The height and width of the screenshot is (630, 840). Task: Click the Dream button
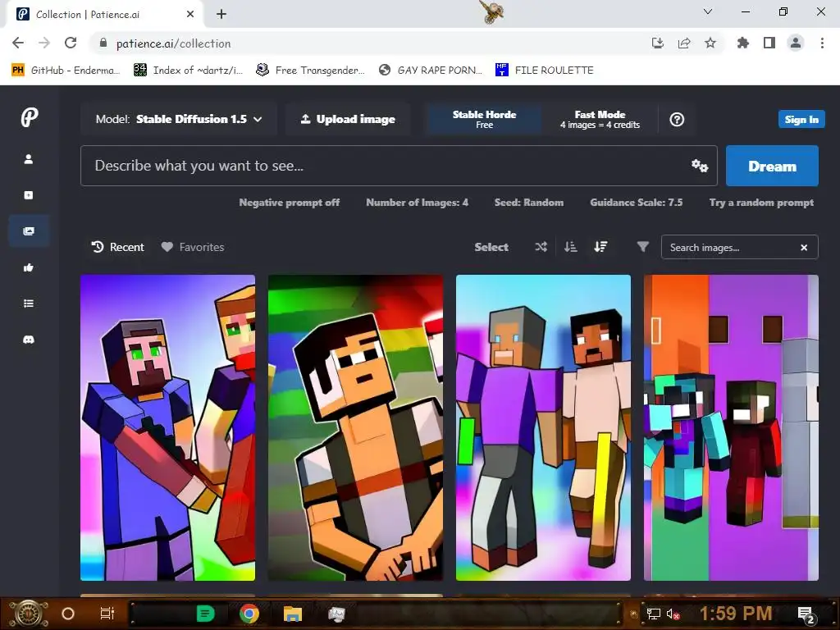[x=772, y=166]
